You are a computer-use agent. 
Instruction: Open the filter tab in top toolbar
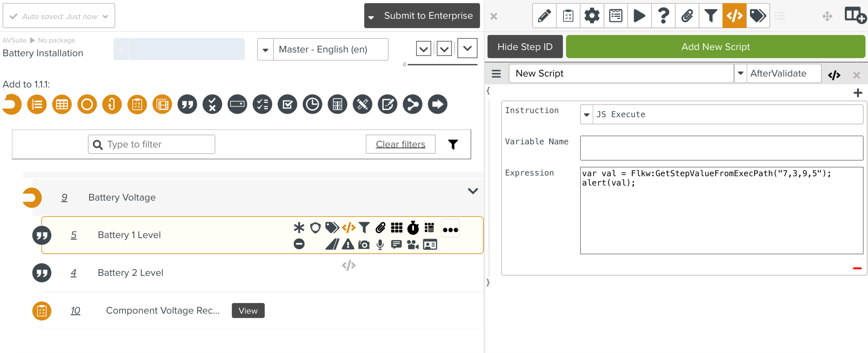pos(710,16)
